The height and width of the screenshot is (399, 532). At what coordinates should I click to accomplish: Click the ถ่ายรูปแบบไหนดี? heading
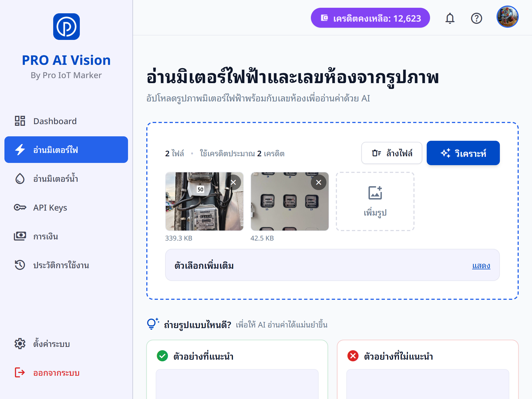[x=198, y=324]
